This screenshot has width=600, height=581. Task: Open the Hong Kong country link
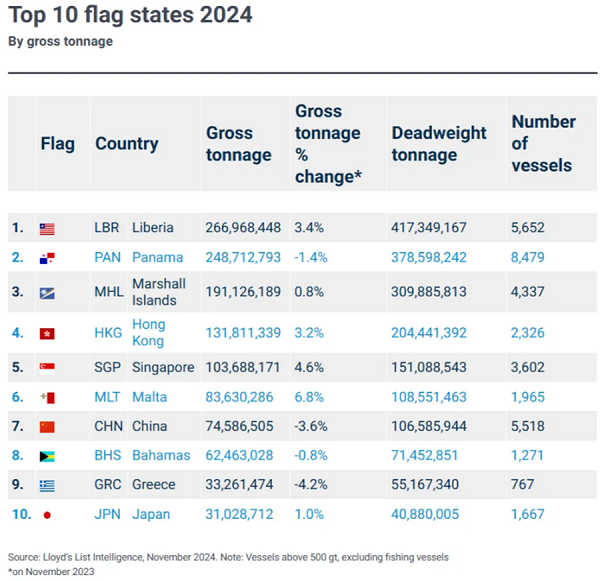point(149,332)
